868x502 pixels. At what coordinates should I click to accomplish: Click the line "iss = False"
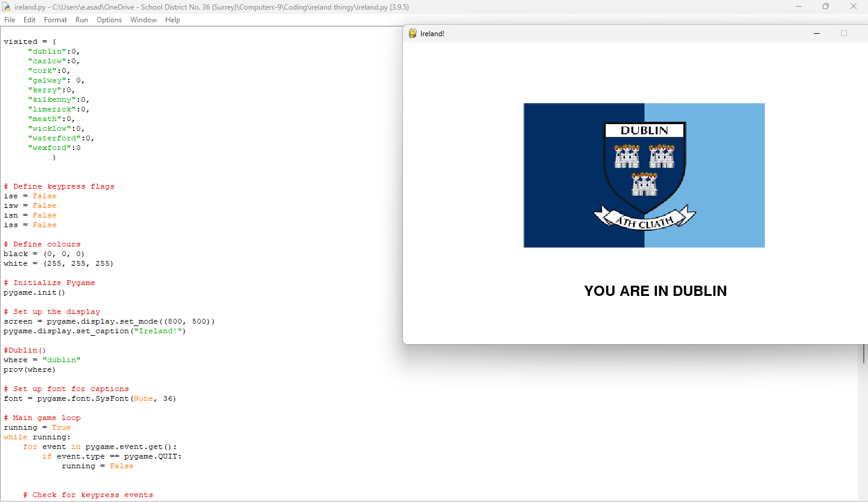tap(30, 225)
